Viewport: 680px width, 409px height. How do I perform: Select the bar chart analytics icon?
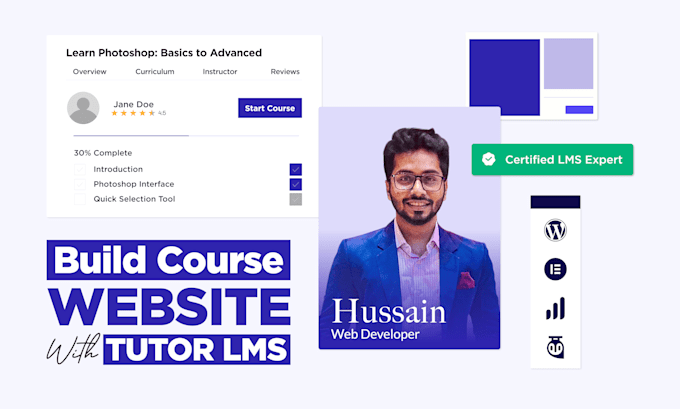tap(555, 308)
